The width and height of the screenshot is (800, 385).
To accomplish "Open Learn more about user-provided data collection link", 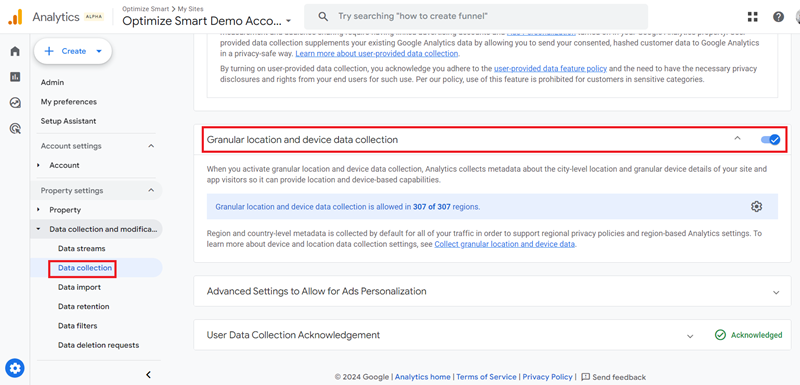I will (x=377, y=53).
